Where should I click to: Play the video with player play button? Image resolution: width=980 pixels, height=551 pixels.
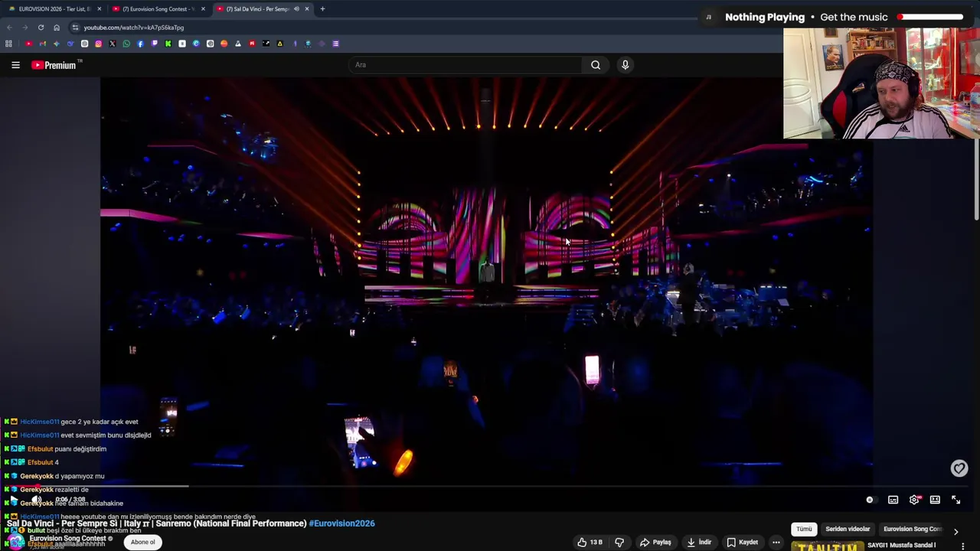pos(13,500)
